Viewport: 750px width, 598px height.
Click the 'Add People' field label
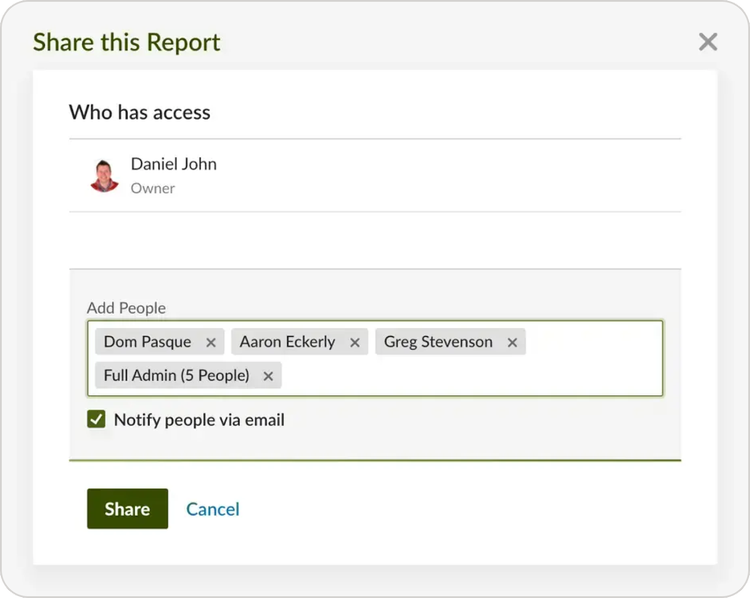126,308
